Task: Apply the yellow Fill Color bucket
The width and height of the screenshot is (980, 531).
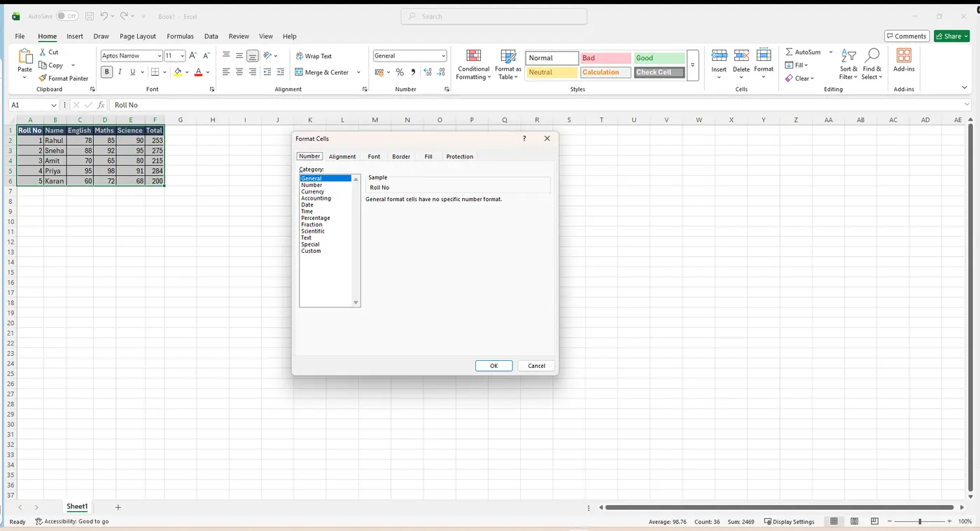Action: coord(178,72)
